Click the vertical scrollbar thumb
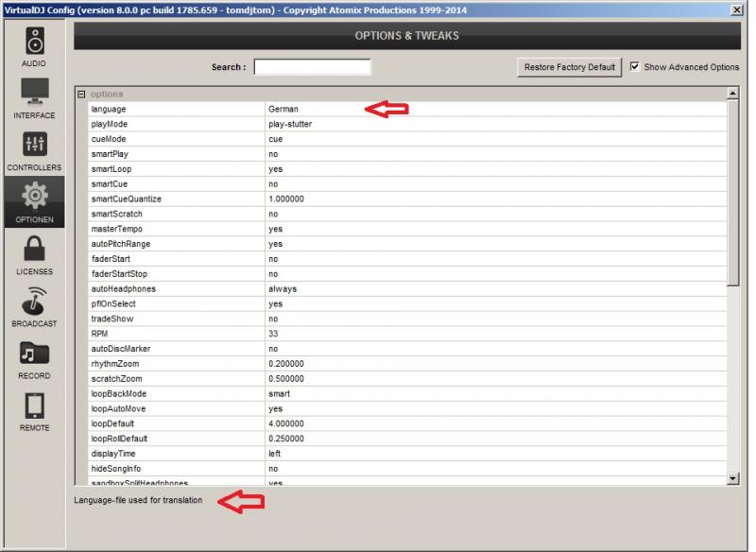The width and height of the screenshot is (756, 552). 733,193
